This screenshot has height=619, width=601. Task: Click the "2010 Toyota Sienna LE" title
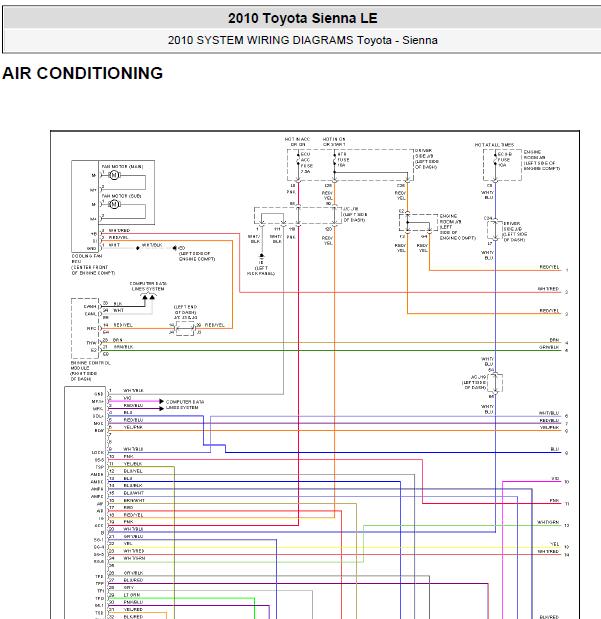pyautogui.click(x=302, y=18)
